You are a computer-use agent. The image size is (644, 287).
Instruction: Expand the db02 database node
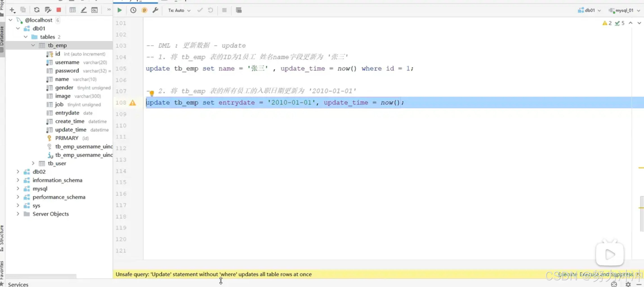tap(18, 172)
